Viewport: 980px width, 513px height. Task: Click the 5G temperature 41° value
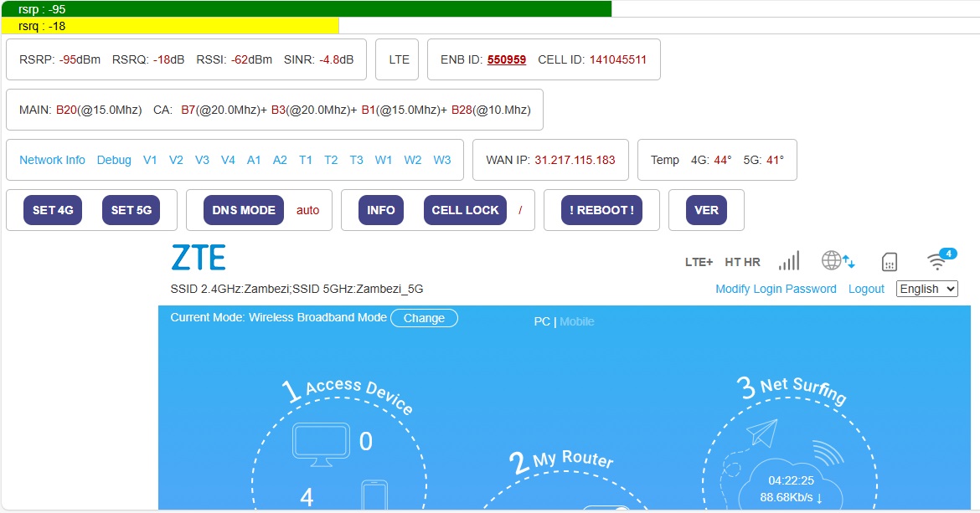click(x=775, y=160)
